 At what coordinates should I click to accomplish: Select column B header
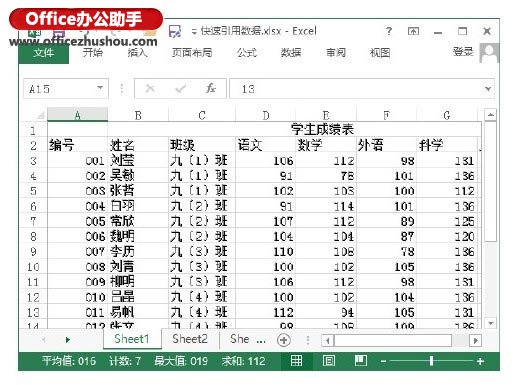click(138, 115)
